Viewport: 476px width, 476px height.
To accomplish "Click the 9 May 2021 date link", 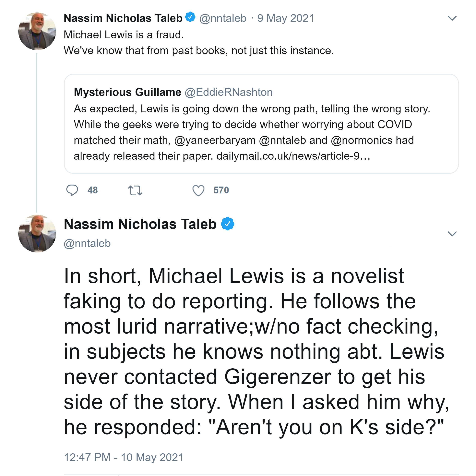I will (x=286, y=18).
